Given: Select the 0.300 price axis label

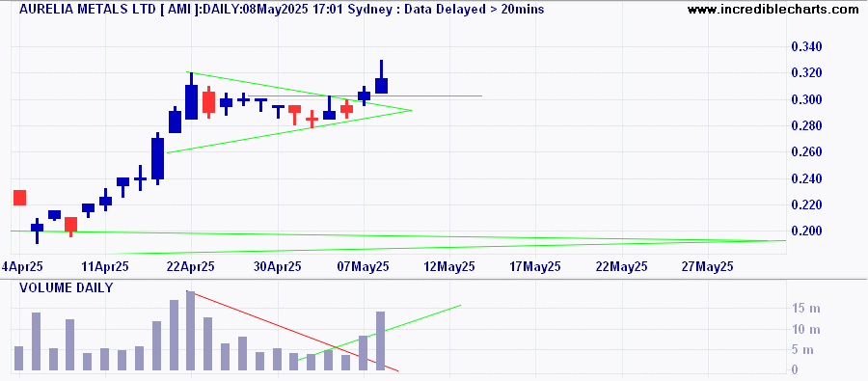Looking at the screenshot, I should (806, 99).
